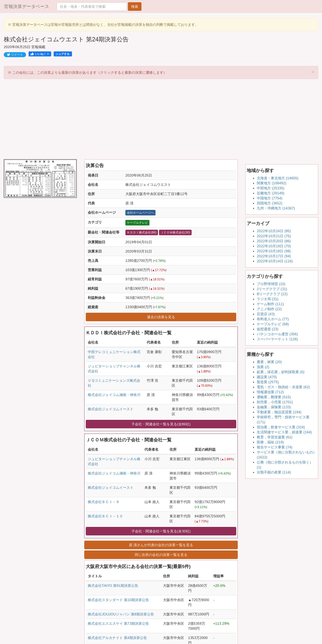Select the ケーブルテレビ category badge

click(137, 223)
